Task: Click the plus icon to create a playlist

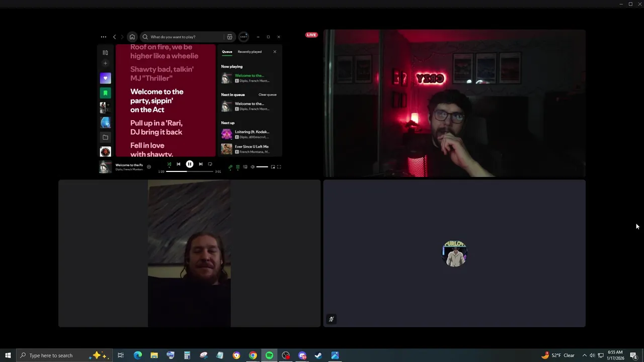Action: pos(105,63)
